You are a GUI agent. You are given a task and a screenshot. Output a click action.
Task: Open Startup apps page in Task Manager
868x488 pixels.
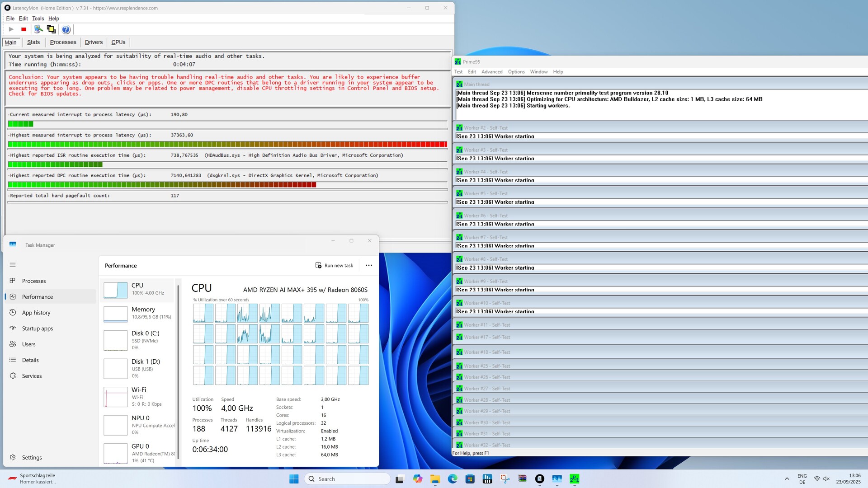click(x=38, y=328)
